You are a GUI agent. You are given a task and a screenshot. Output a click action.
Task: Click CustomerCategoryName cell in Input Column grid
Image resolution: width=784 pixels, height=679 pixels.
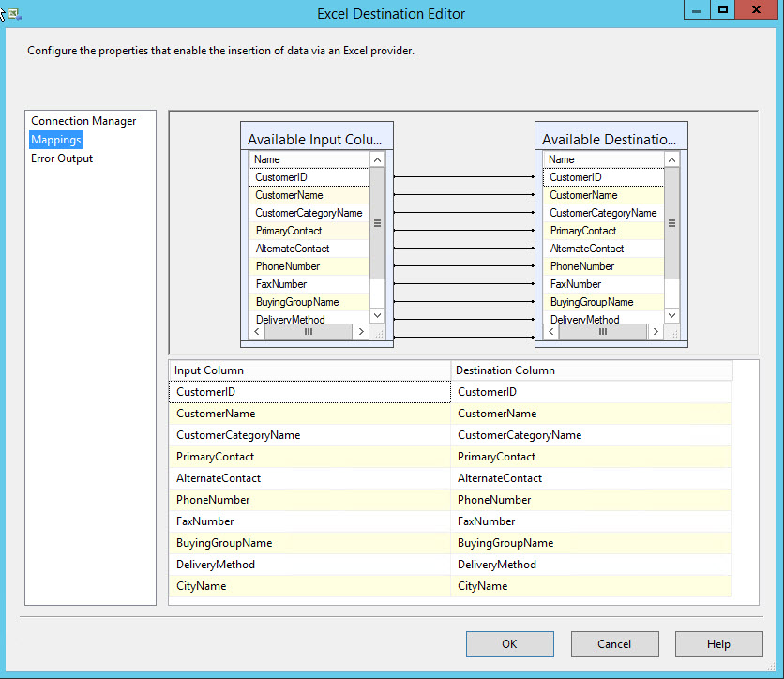coord(310,435)
